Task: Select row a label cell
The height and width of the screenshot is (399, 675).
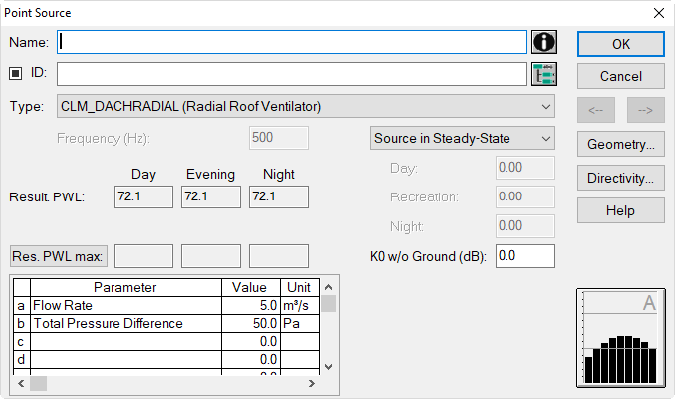Action: [x=21, y=306]
